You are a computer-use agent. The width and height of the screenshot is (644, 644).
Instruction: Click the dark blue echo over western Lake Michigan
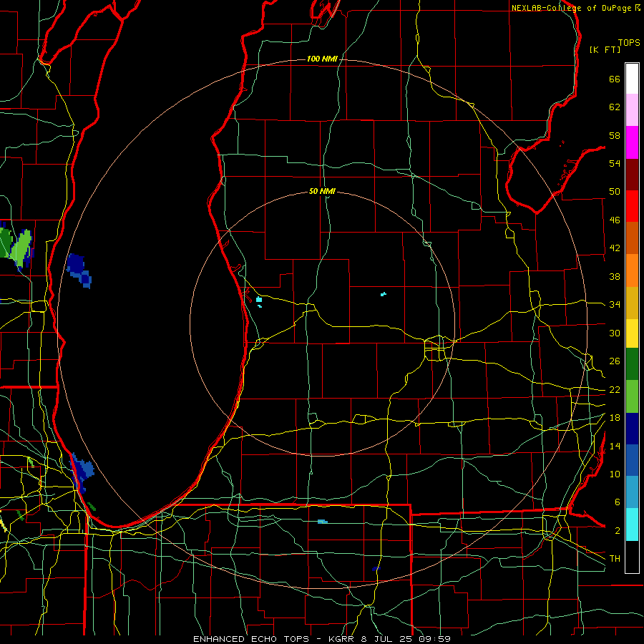79,270
